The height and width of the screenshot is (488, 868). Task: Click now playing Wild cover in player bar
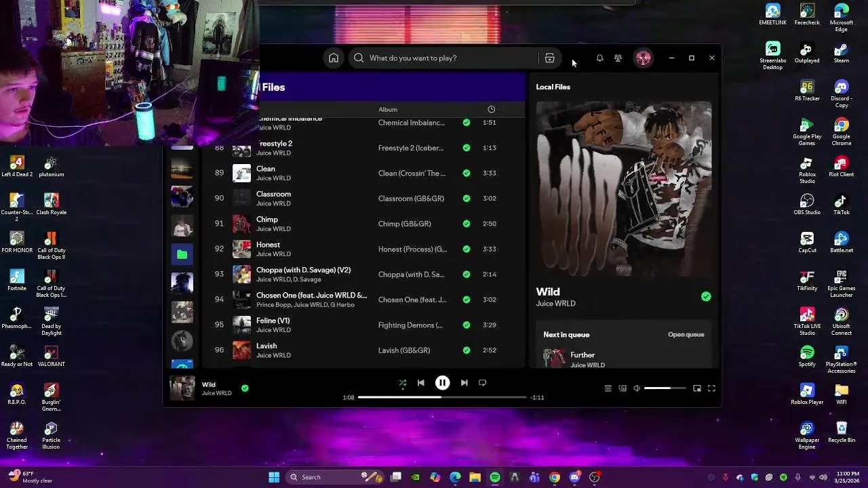point(182,388)
